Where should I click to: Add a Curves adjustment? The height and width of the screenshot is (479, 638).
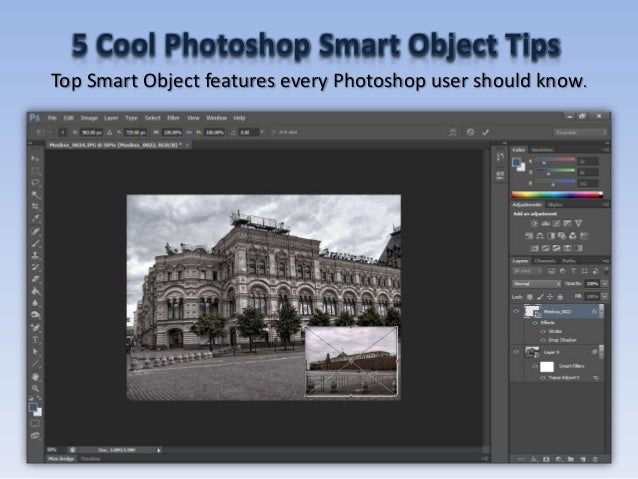tap(556, 223)
